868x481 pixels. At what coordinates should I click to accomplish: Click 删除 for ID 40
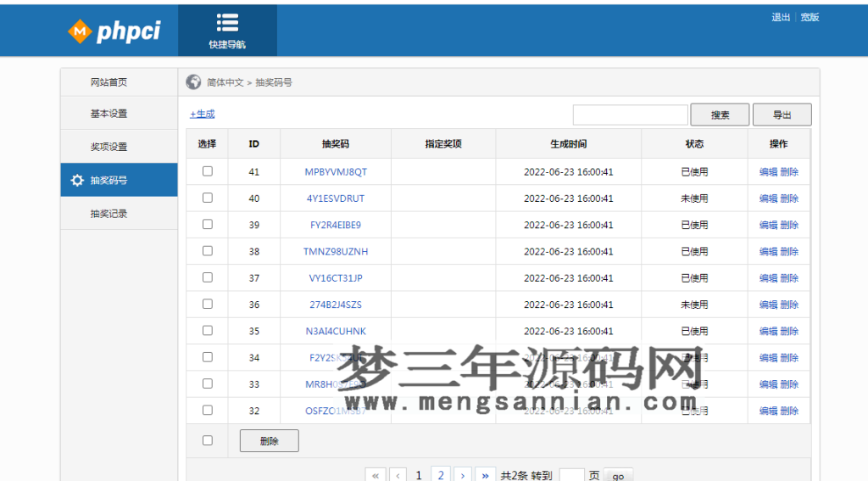pyautogui.click(x=789, y=199)
